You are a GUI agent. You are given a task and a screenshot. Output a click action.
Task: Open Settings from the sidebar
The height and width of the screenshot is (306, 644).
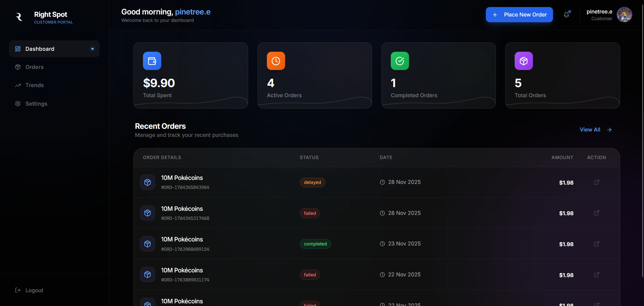[x=36, y=104]
